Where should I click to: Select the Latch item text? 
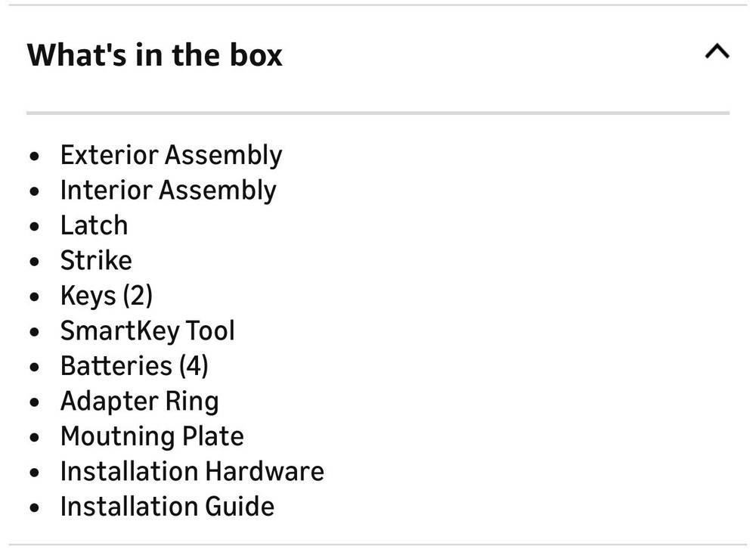[x=94, y=225]
